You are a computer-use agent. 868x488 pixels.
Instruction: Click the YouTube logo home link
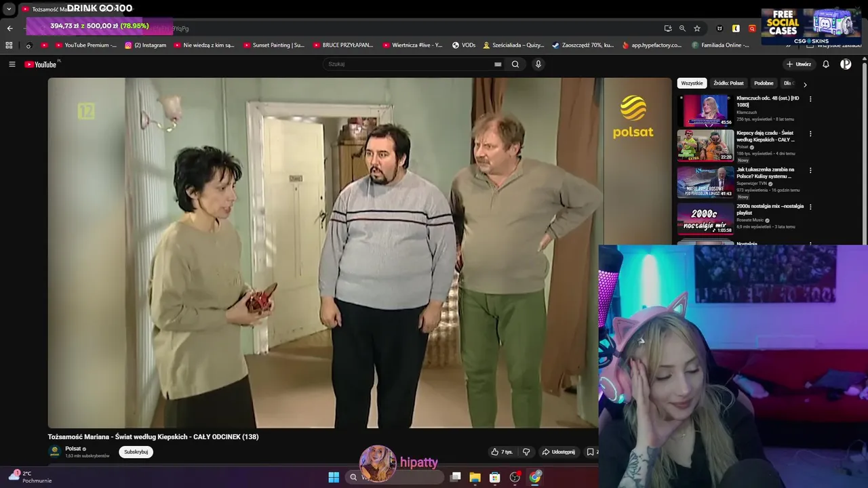pyautogui.click(x=41, y=64)
